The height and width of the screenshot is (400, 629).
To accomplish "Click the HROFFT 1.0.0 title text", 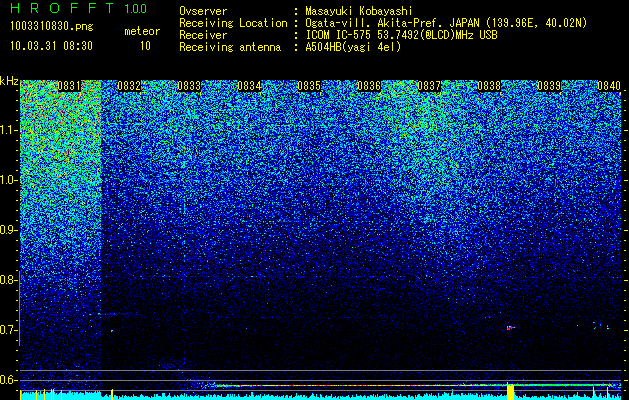I will coord(79,8).
